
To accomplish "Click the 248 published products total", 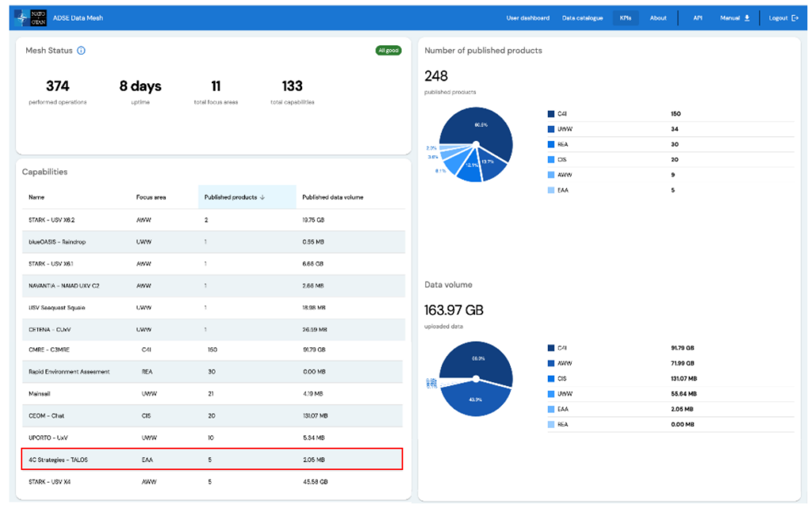I will click(x=436, y=76).
